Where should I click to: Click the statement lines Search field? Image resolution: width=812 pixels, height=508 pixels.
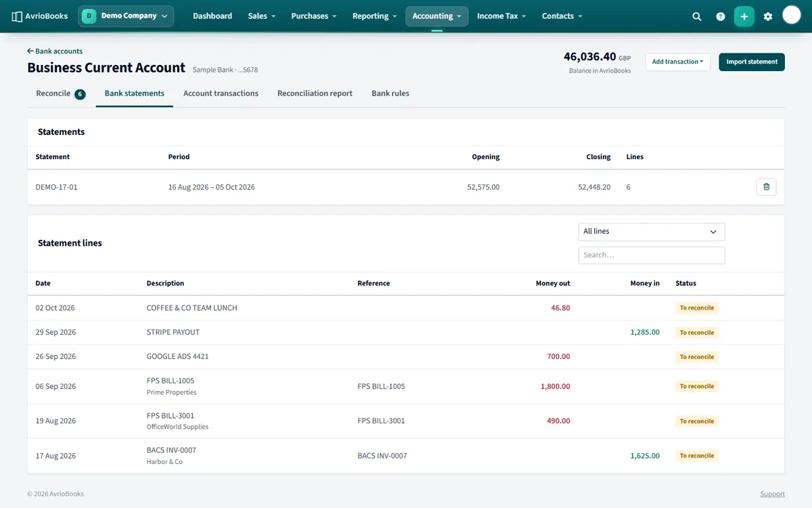(652, 255)
